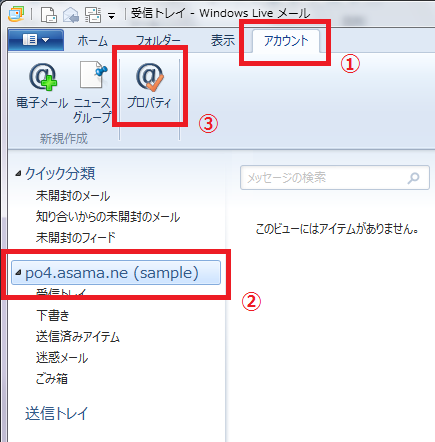Image resolution: width=435 pixels, height=442 pixels.
Task: Click the reply quick access icon
Action: tap(71, 14)
